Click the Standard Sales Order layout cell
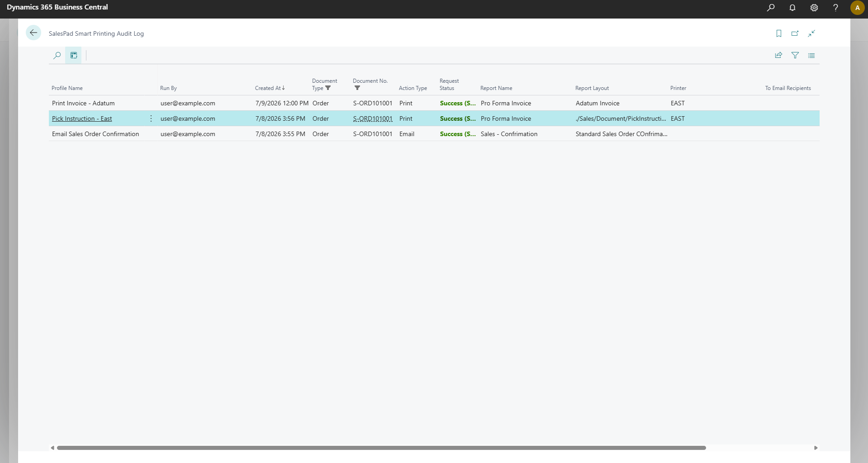The image size is (868, 463). click(621, 134)
